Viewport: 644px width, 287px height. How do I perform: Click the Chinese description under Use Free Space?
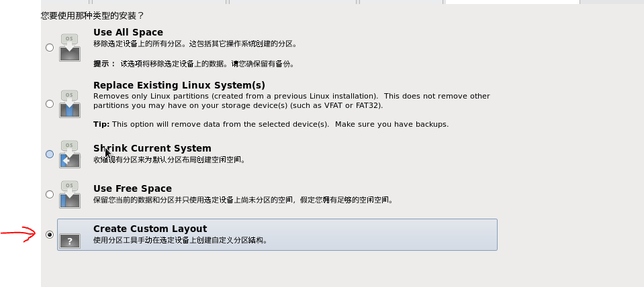pos(243,200)
